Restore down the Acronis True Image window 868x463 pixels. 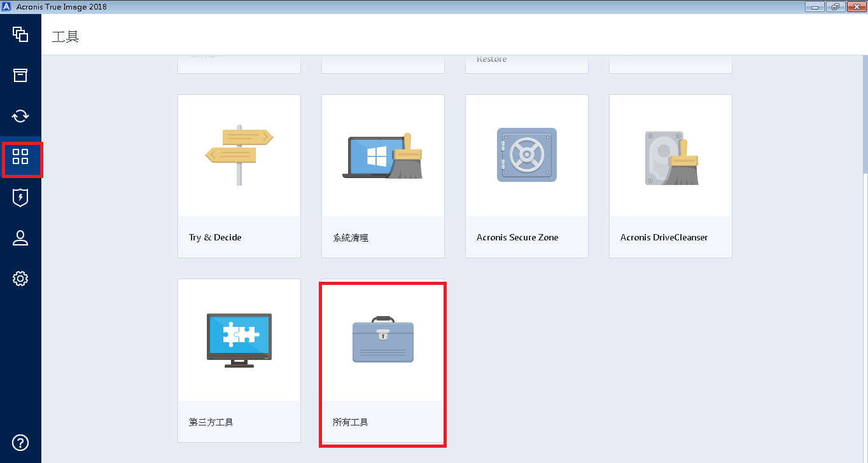tap(835, 7)
